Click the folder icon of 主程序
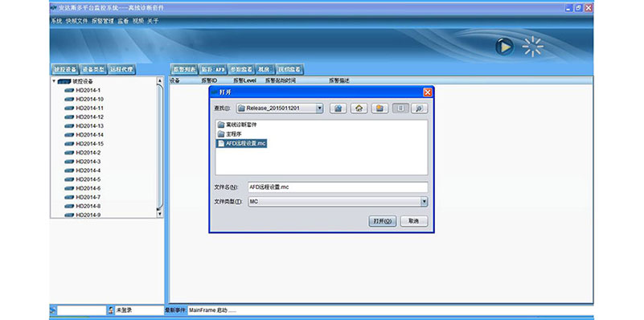Screen dimensions: 644x320 221,134
